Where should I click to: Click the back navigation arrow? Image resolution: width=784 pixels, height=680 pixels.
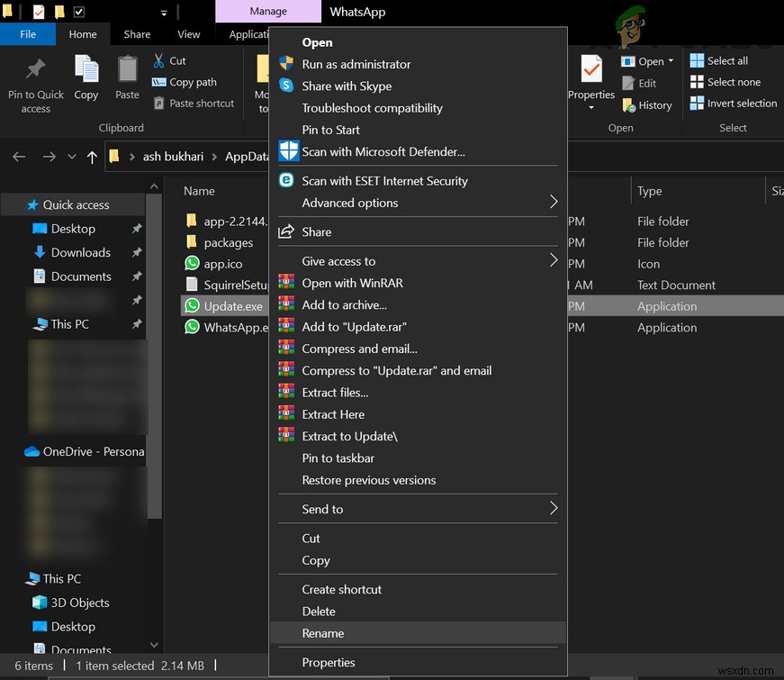point(18,156)
